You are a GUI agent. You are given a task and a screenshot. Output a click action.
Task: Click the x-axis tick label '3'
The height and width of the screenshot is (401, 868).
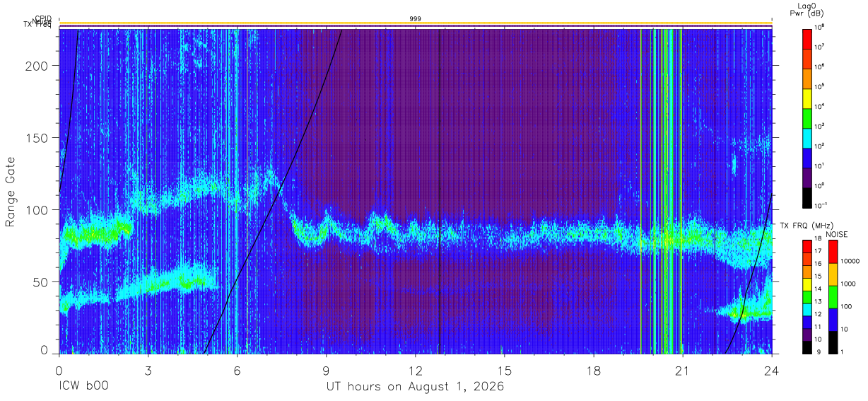(148, 370)
